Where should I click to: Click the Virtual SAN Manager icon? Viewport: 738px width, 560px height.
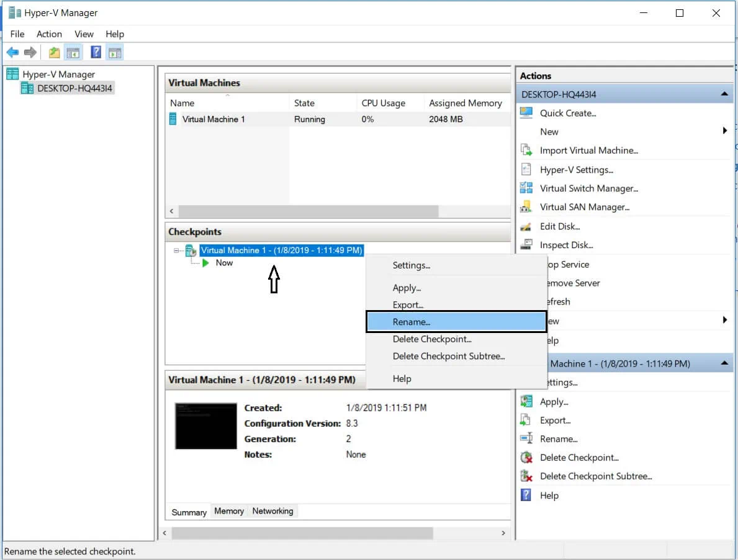click(x=526, y=207)
